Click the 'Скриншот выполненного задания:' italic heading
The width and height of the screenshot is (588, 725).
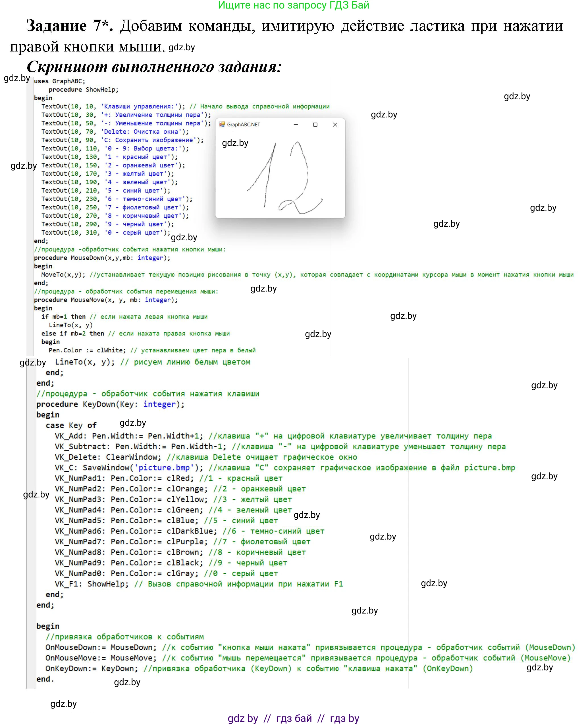coord(154,67)
